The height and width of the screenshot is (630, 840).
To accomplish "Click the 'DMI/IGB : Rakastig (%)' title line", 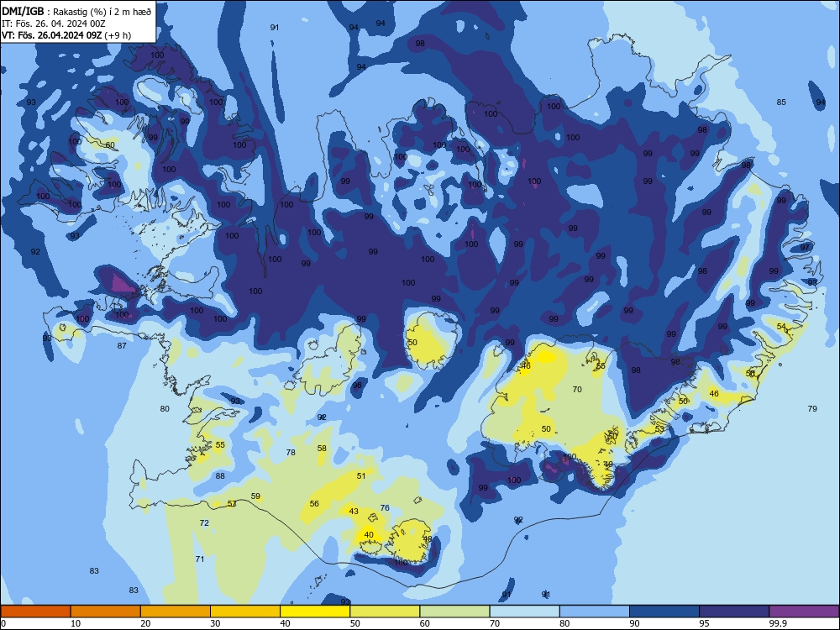I will click(76, 11).
